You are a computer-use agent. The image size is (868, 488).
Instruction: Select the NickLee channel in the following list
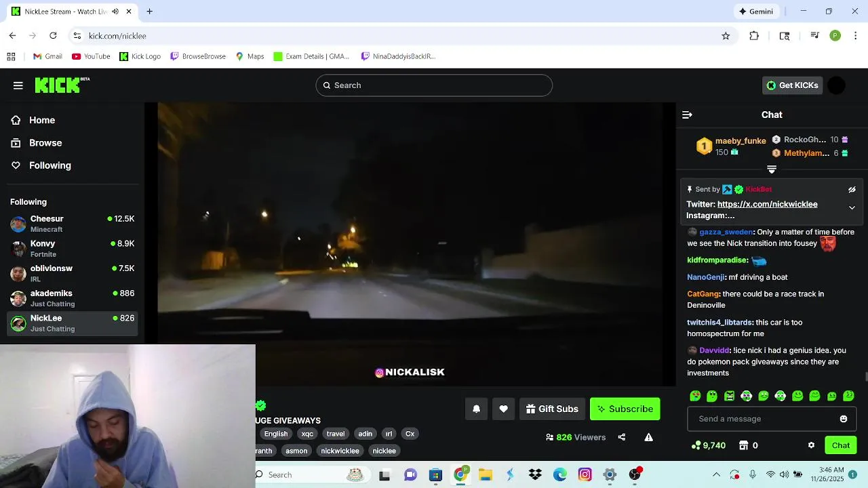point(72,323)
